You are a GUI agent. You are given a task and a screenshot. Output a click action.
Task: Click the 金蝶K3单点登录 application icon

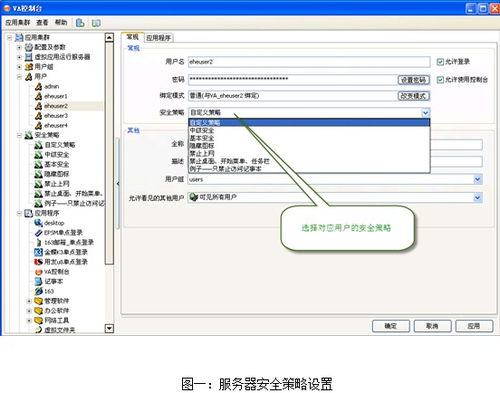click(39, 252)
